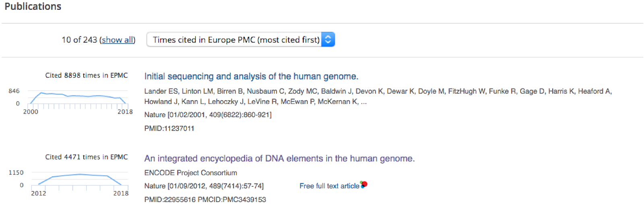Click the blue arrows on the sort selector

pyautogui.click(x=328, y=39)
